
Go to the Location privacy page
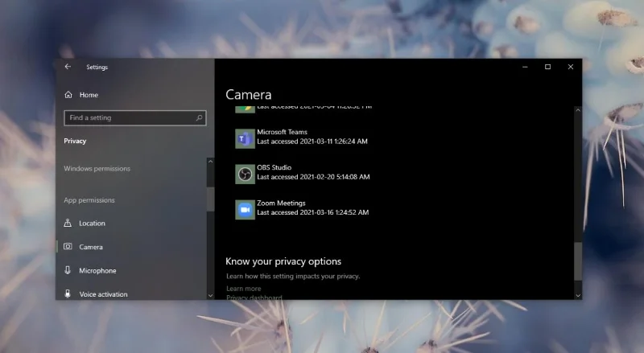coord(92,224)
